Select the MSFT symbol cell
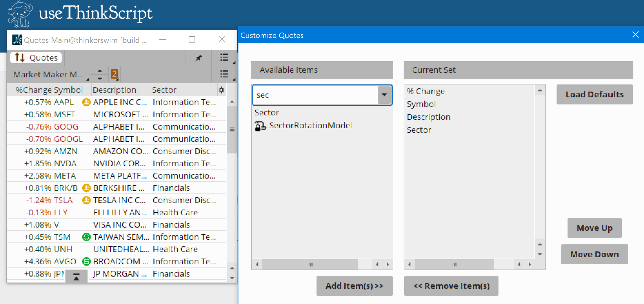This screenshot has width=644, height=304. click(65, 114)
